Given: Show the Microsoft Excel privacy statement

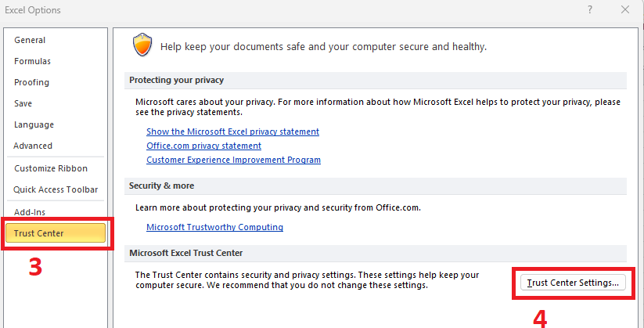Looking at the screenshot, I should [x=232, y=132].
